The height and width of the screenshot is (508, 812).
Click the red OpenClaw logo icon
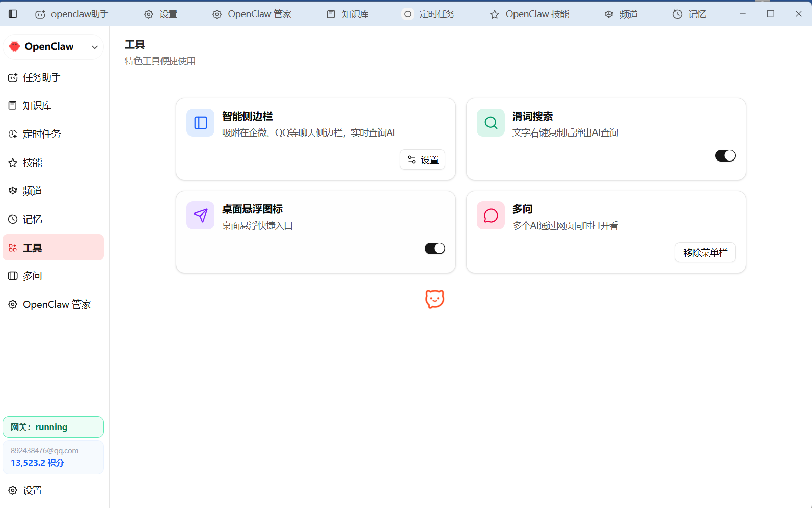coord(14,46)
